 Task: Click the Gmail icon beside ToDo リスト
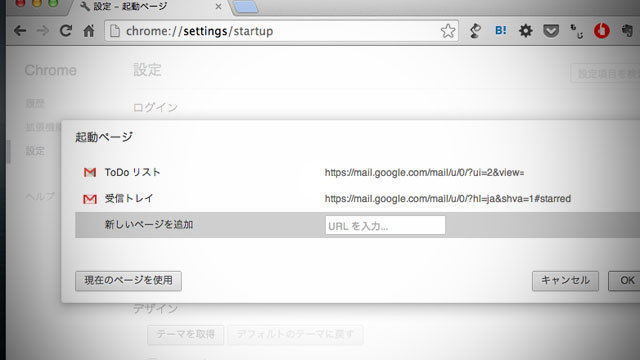pyautogui.click(x=90, y=172)
